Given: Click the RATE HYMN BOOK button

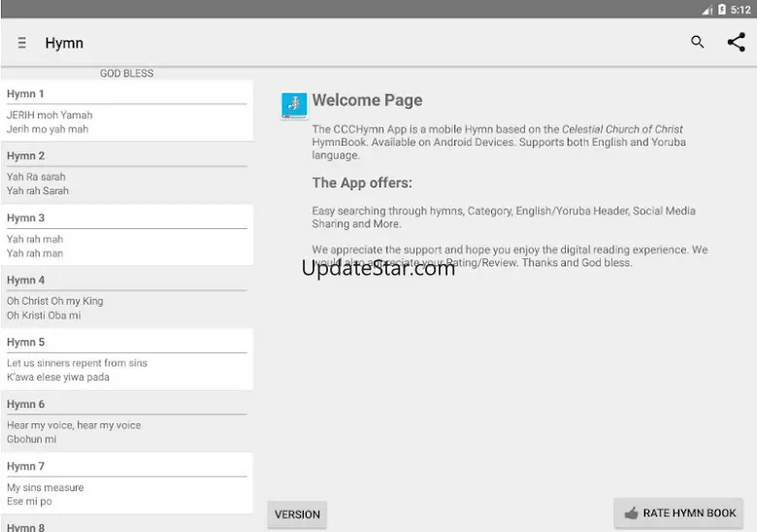Looking at the screenshot, I should pyautogui.click(x=678, y=514).
